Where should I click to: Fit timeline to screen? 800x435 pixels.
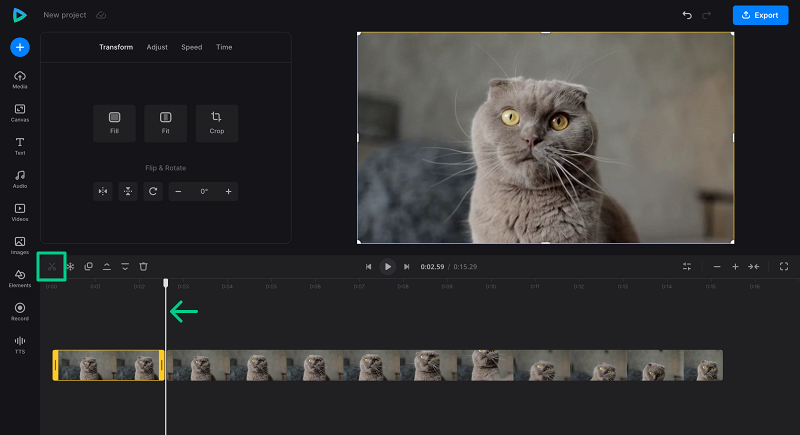(754, 267)
